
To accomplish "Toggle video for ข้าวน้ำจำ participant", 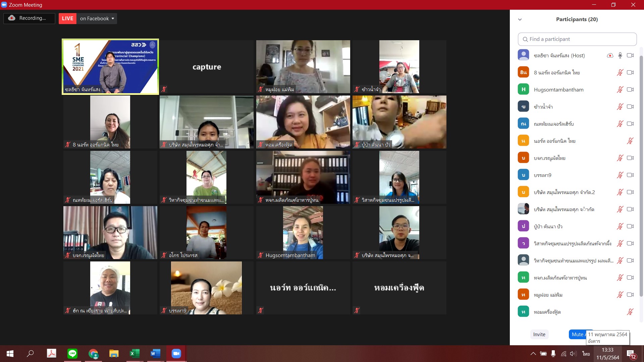I will [630, 107].
